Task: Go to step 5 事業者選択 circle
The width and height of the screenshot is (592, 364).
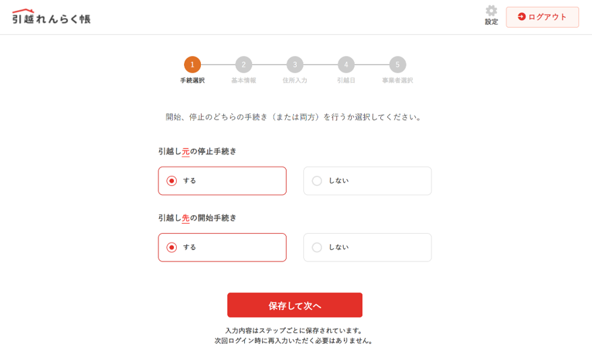Action: click(x=397, y=65)
